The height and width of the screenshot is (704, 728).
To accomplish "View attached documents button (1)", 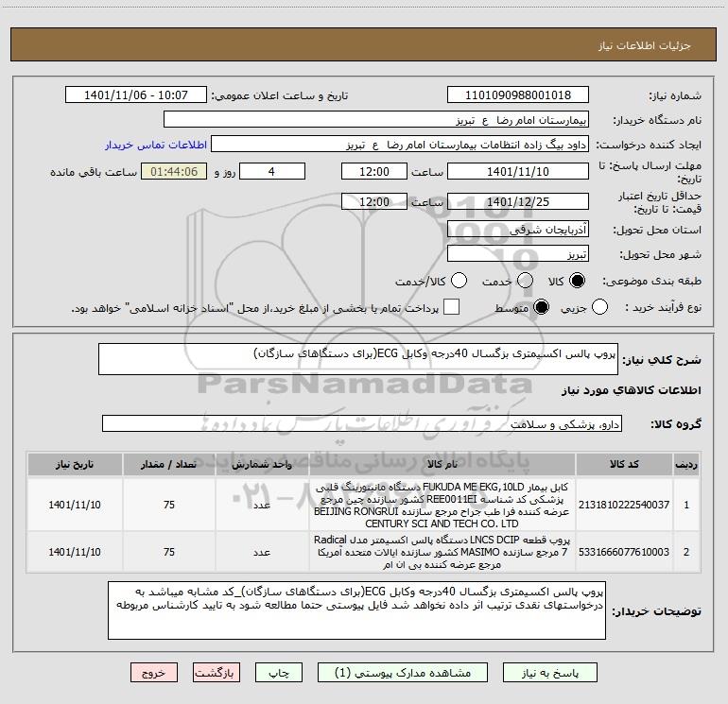I will 403,673.
